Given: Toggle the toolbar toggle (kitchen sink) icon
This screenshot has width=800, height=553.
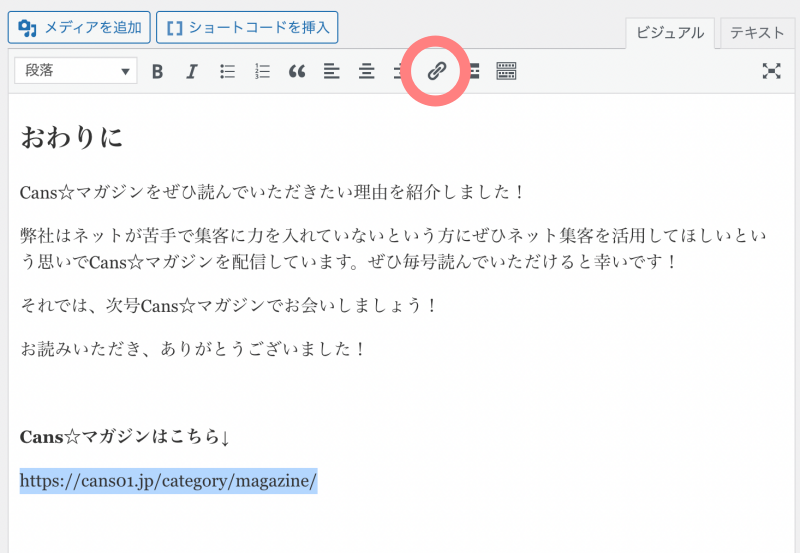Looking at the screenshot, I should [507, 71].
